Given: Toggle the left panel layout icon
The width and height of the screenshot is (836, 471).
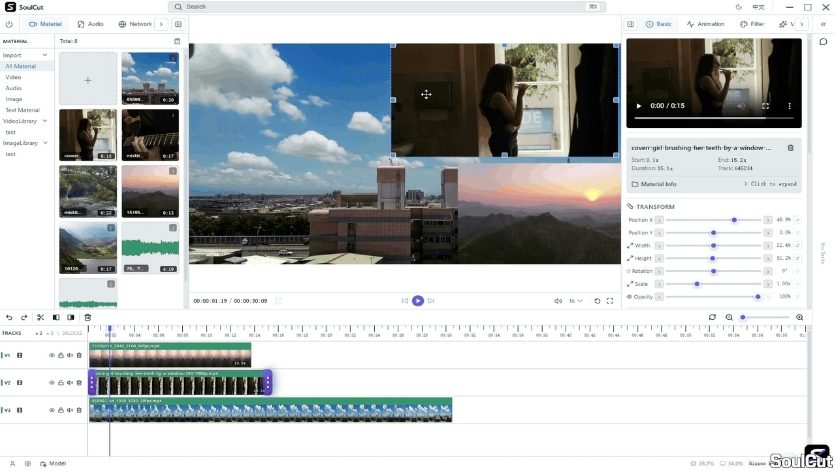Looking at the screenshot, I should [178, 24].
